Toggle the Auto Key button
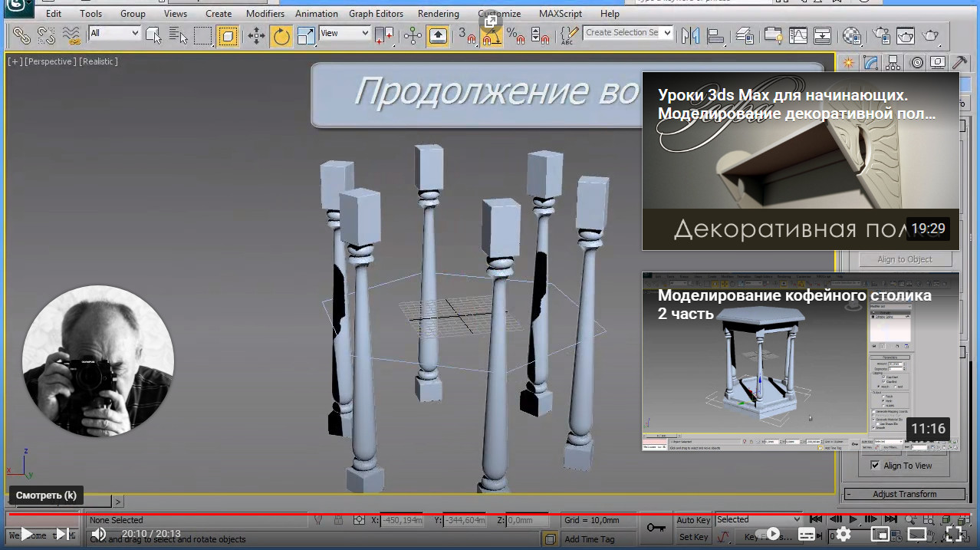This screenshot has width=980, height=550. tap(693, 520)
